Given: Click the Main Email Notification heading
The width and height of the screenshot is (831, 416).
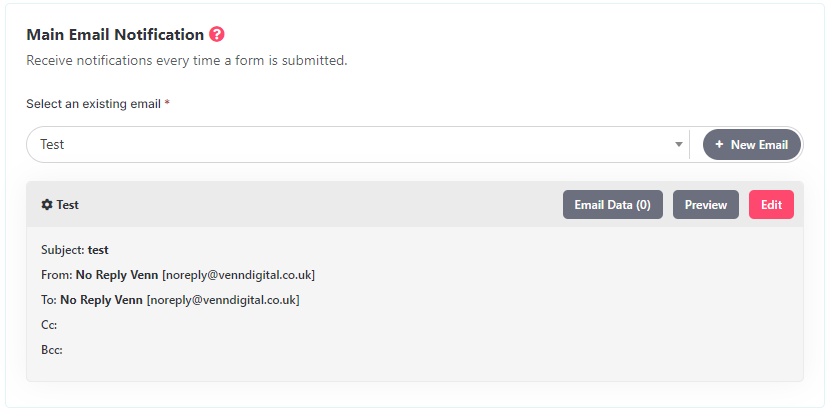Looking at the screenshot, I should (115, 34).
